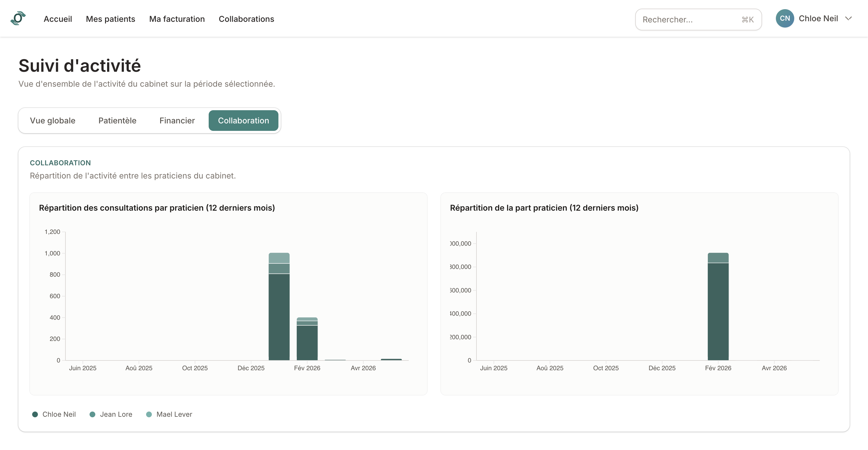
Task: Click the ⌘K shortcut badge
Action: (x=747, y=20)
